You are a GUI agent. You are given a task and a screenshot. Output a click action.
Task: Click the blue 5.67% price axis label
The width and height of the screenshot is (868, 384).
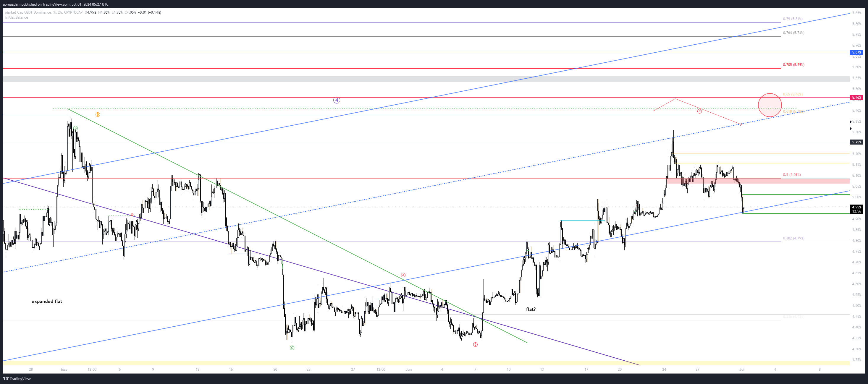(x=856, y=52)
